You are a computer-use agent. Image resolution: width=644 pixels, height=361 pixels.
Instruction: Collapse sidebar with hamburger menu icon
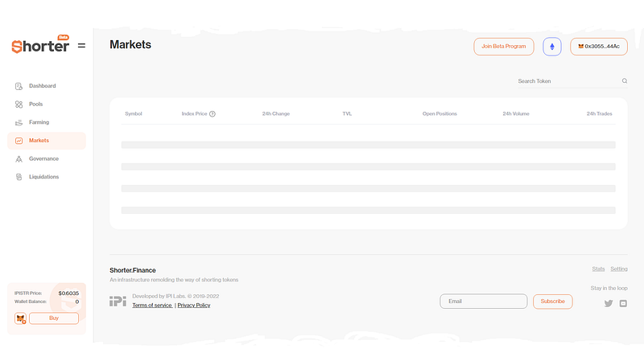tap(82, 46)
